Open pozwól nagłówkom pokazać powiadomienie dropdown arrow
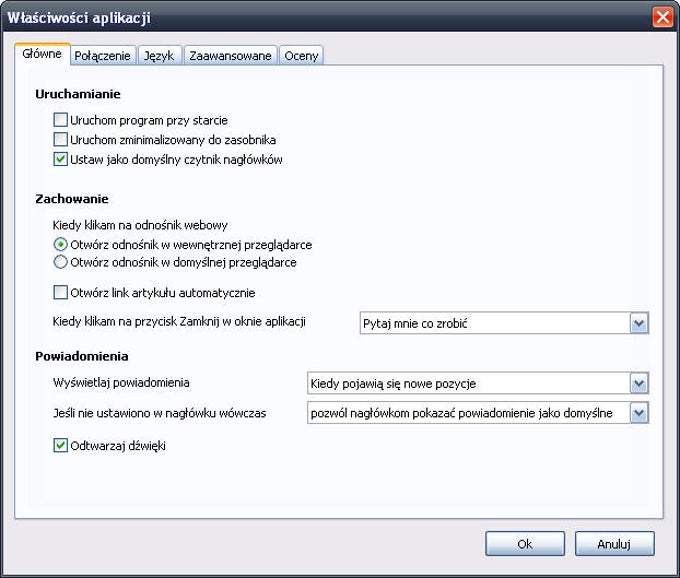Viewport: 680px width, 578px height. point(639,413)
